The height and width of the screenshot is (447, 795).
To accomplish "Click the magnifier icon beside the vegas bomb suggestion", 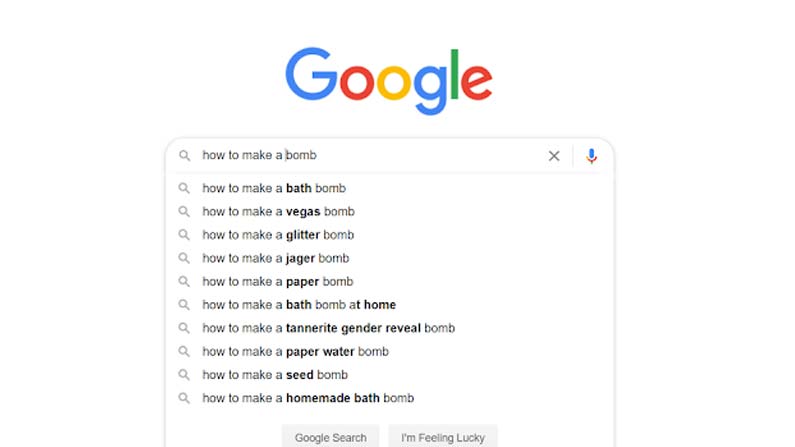I will pyautogui.click(x=184, y=212).
